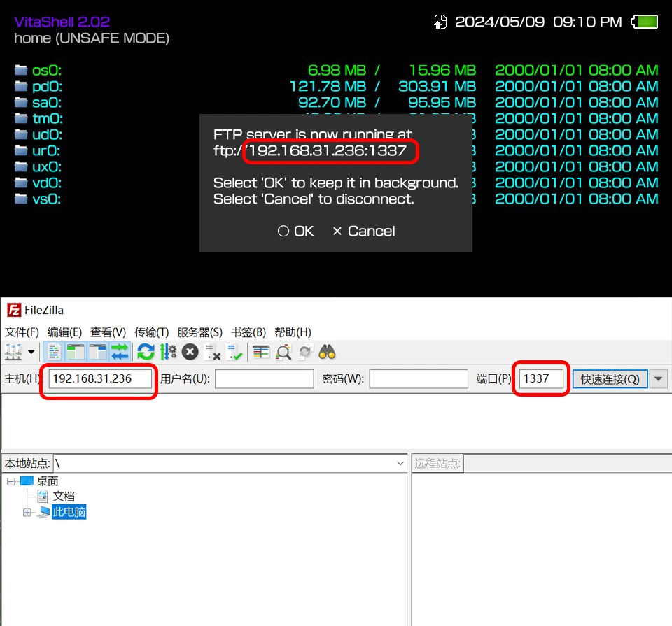Click the VitaShell 2.02 title text
Image resolution: width=672 pixels, height=626 pixels.
(62, 22)
